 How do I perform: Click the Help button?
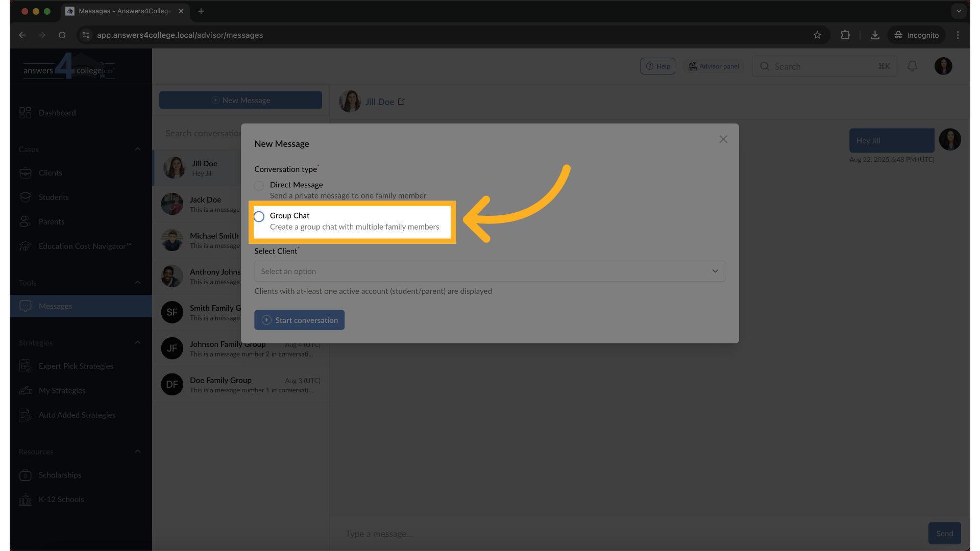(x=657, y=66)
